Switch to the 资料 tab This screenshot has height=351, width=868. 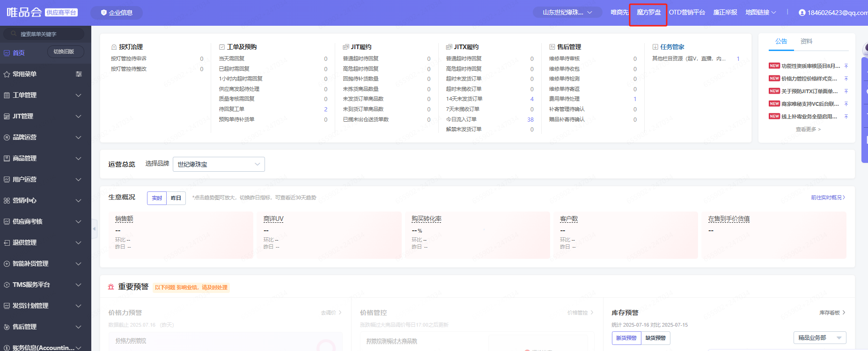pyautogui.click(x=806, y=41)
